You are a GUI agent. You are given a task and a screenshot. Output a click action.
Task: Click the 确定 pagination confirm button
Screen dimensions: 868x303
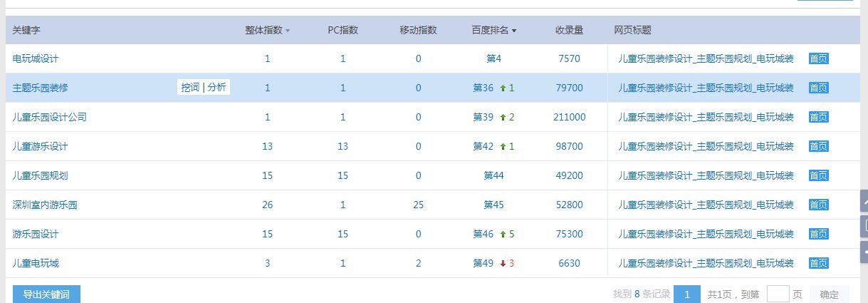[x=829, y=294]
